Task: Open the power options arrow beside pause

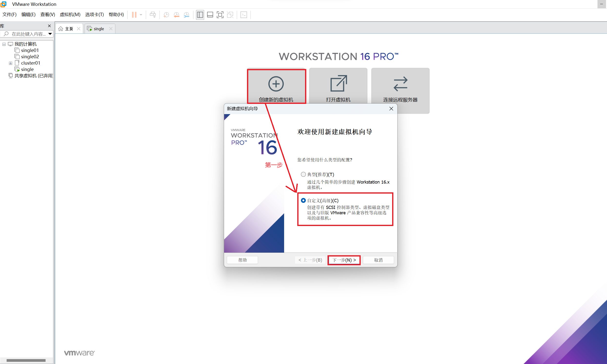Action: (141, 15)
